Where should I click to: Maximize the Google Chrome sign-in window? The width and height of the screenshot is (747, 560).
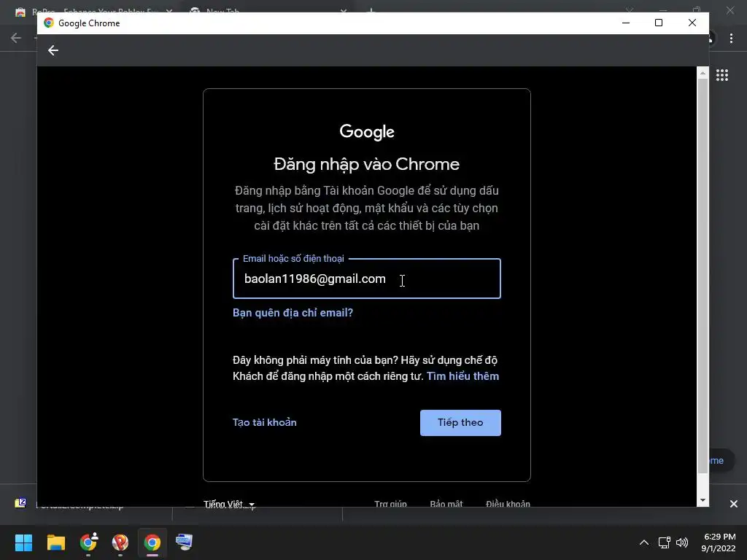point(659,23)
